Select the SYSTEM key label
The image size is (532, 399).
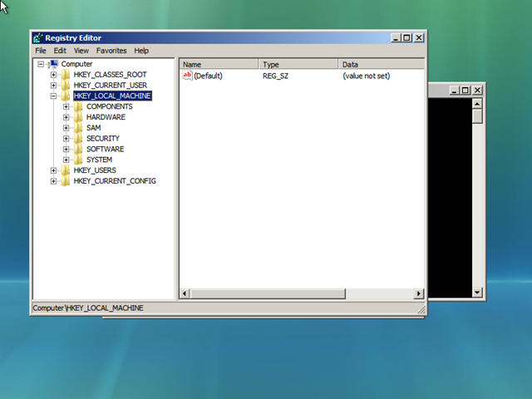tap(99, 160)
